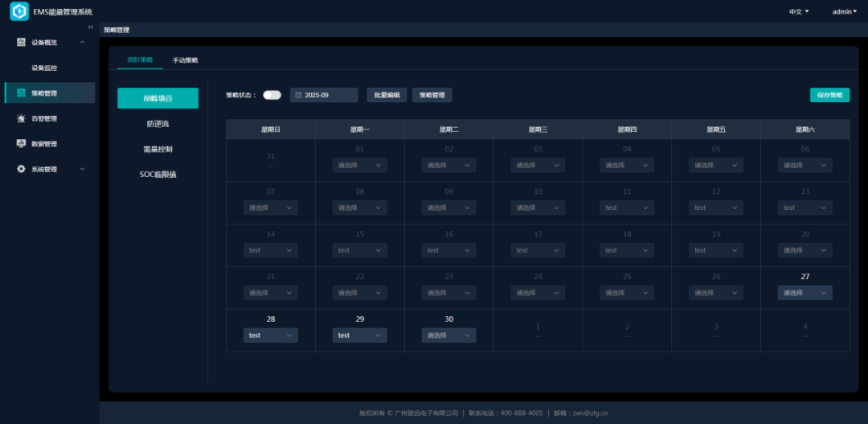This screenshot has height=424, width=868.
Task: Open the admin user dropdown
Action: click(844, 11)
